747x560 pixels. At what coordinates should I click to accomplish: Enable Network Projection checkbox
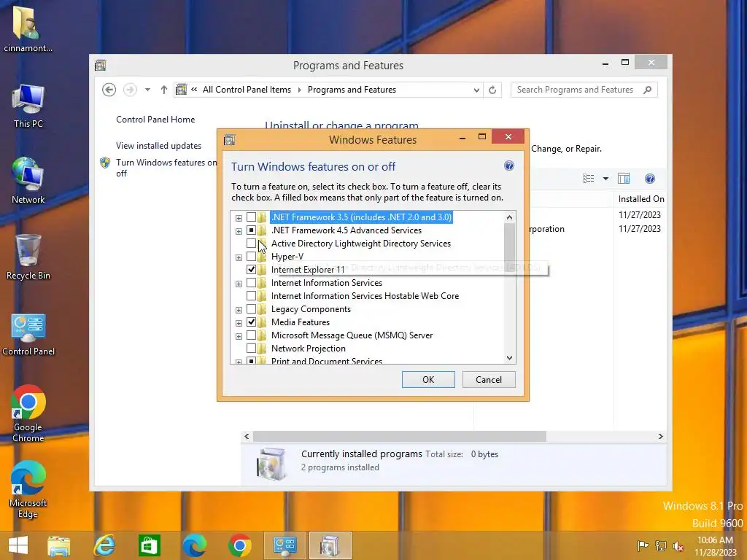(x=251, y=349)
